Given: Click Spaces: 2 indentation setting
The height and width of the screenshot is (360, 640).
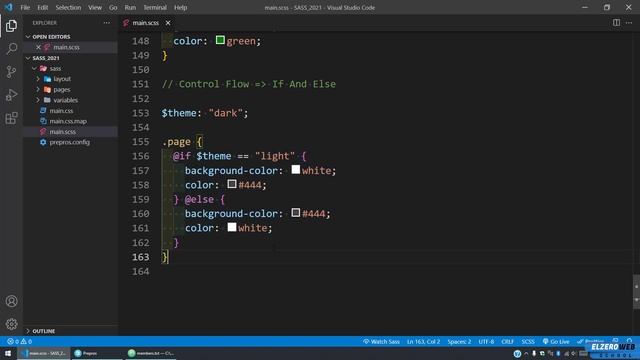Looking at the screenshot, I should 459,342.
